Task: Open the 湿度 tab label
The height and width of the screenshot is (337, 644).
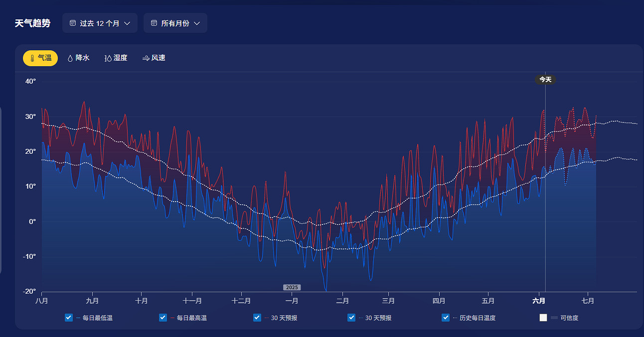Action: (120, 58)
